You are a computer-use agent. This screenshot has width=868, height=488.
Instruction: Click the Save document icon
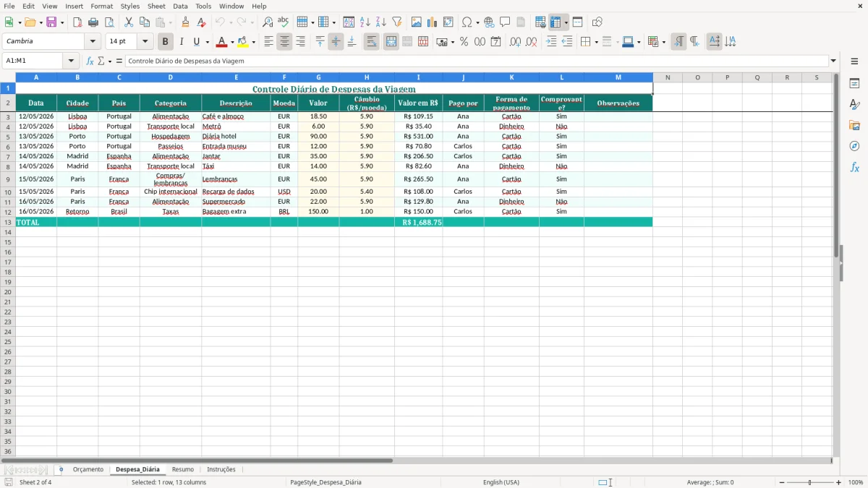pos(51,22)
